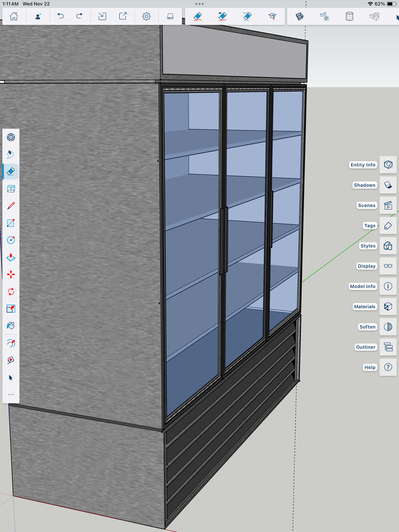Open the Outliner panel
This screenshot has height=532, width=399.
tap(388, 347)
